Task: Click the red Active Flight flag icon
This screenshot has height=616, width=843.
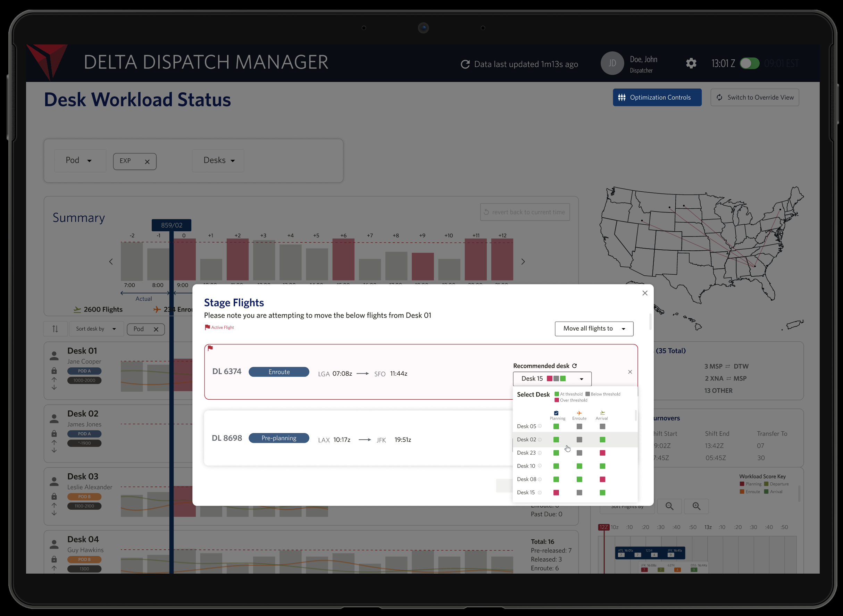Action: [207, 327]
